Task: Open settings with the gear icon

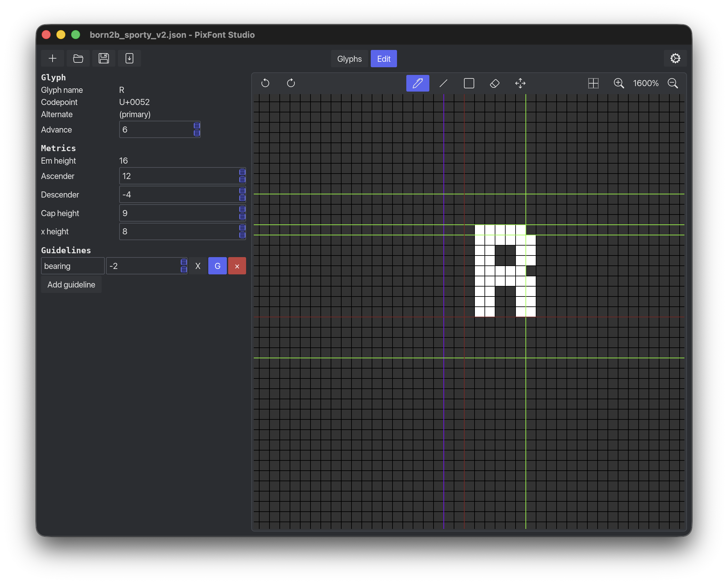Action: pos(675,58)
